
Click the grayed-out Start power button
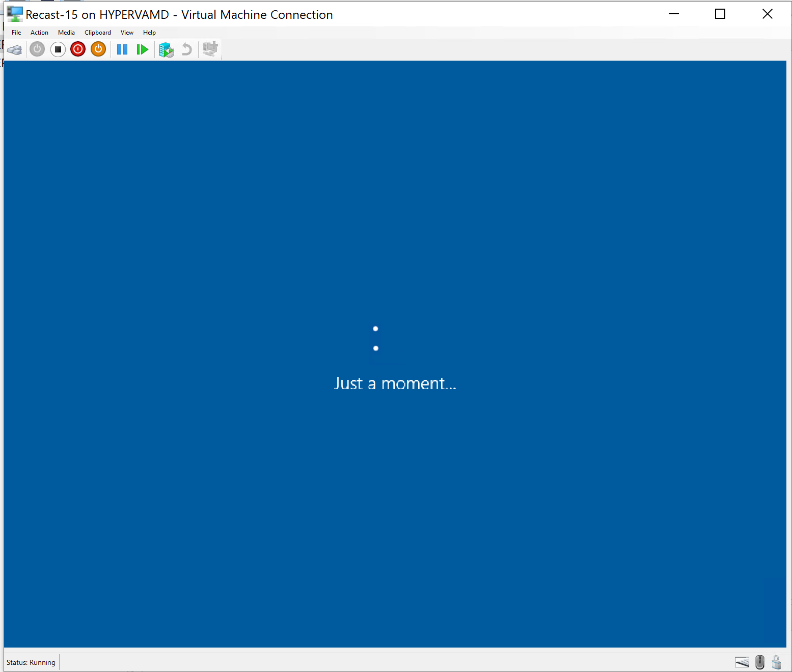click(x=37, y=49)
